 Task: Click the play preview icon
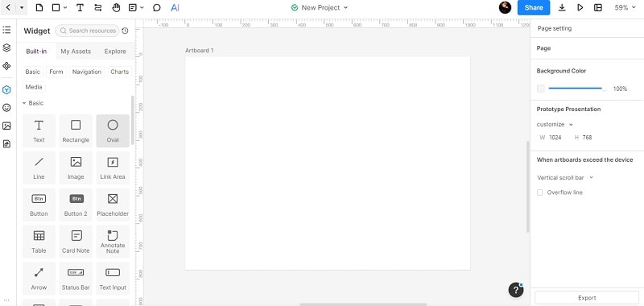coord(580,7)
